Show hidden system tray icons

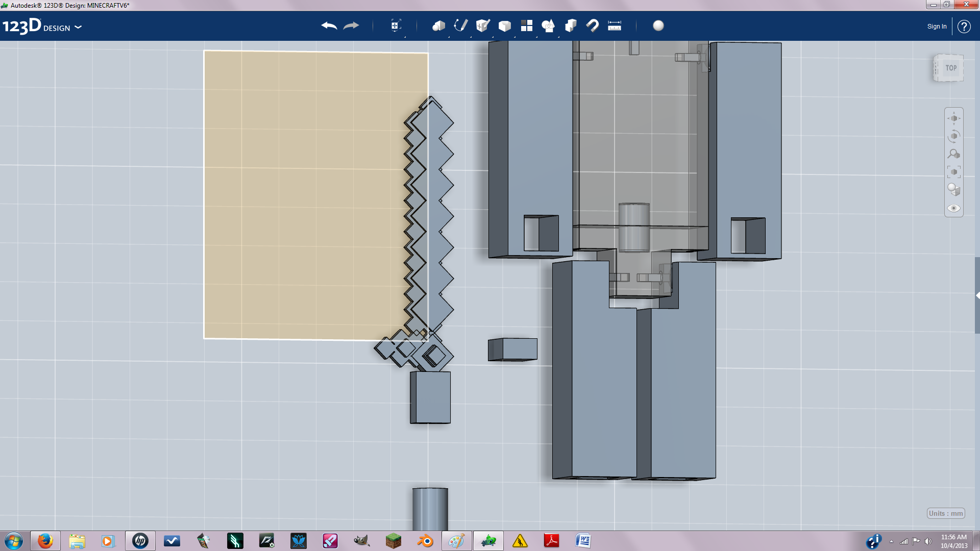891,541
